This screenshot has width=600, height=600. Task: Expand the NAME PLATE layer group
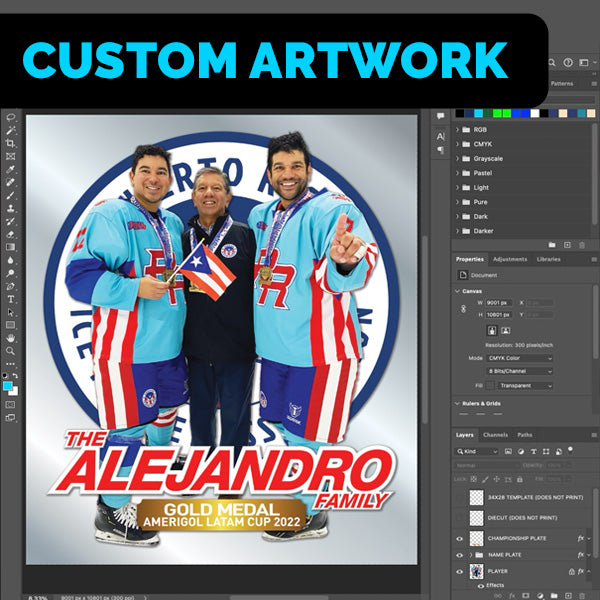(471, 554)
